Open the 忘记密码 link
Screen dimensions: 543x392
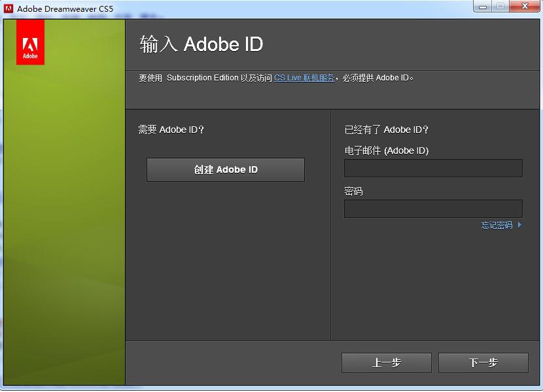pos(497,225)
